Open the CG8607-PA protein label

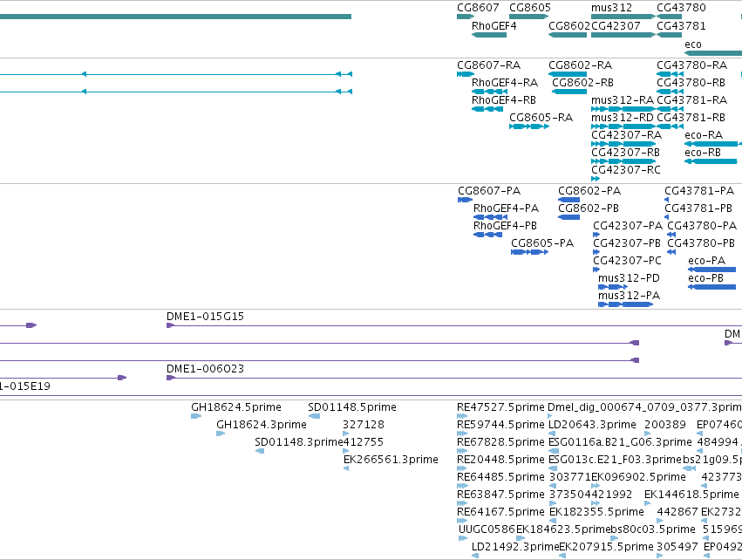tap(489, 191)
